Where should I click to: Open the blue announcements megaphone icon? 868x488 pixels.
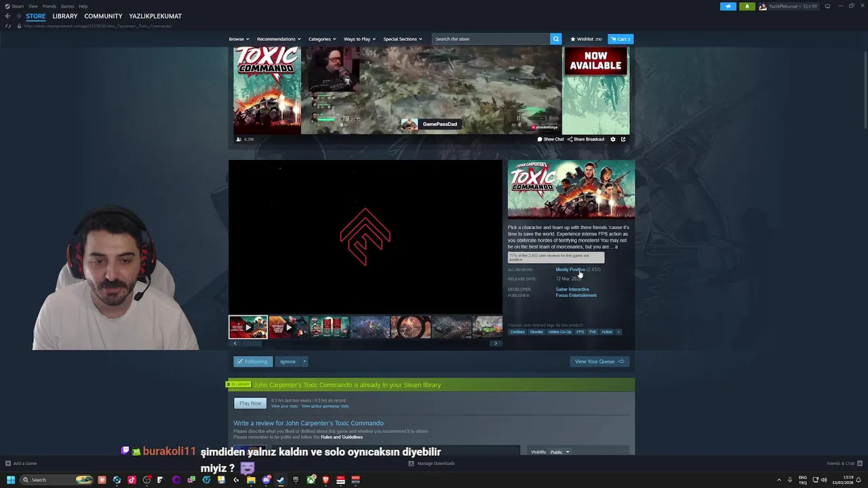[x=728, y=6]
